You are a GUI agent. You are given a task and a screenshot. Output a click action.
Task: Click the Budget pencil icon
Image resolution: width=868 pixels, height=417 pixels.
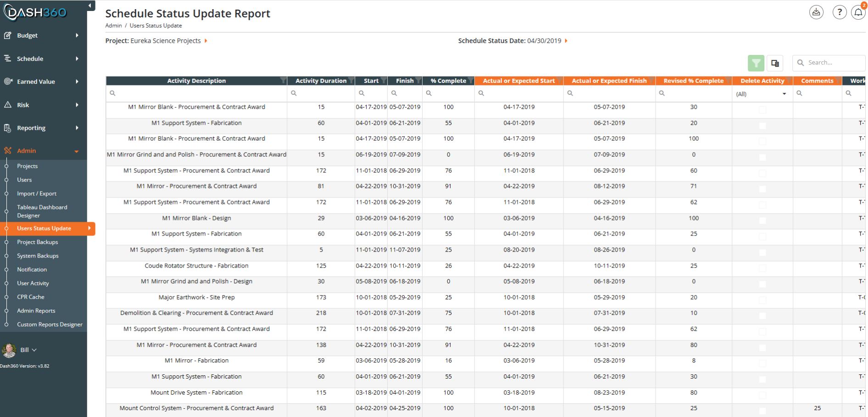point(8,35)
